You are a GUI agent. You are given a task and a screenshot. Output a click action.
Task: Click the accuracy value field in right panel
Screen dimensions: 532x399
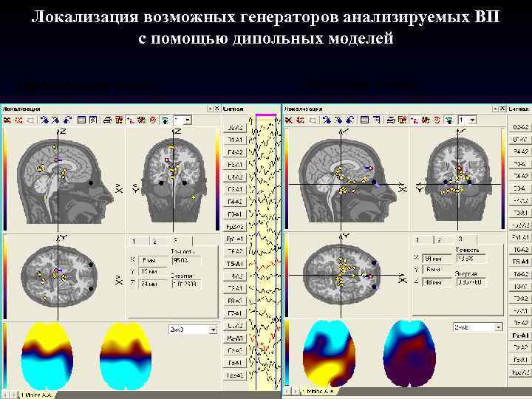(x=471, y=259)
